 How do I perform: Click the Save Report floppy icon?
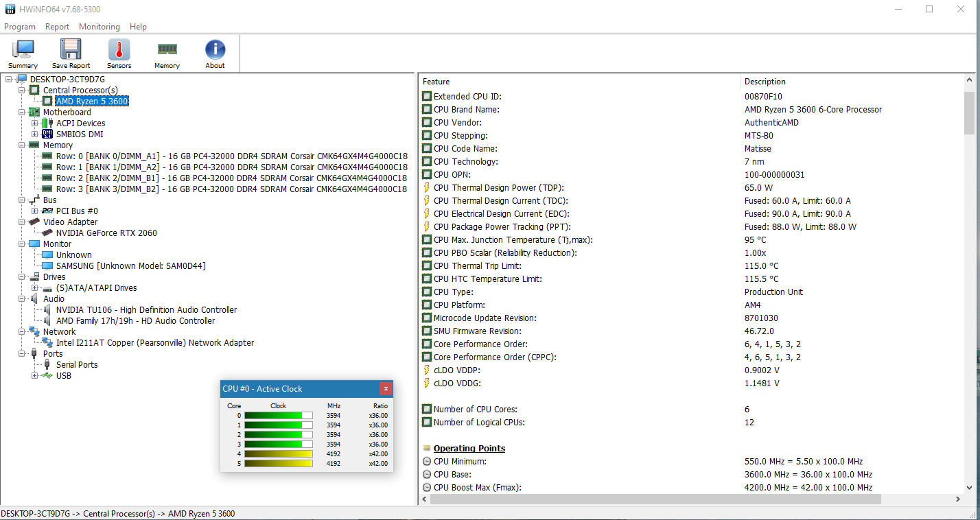71,54
